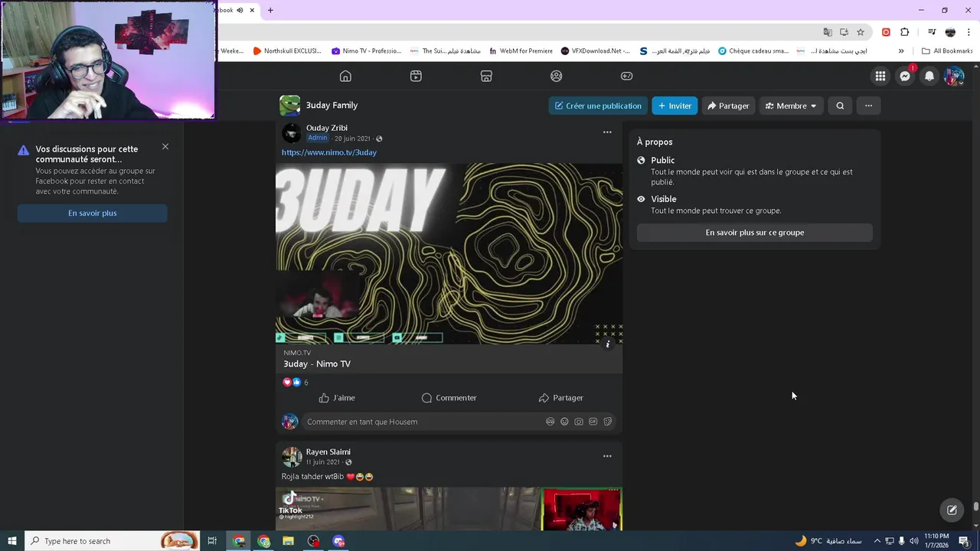This screenshot has width=980, height=551.
Task: Open All Bookmarks folder
Action: coord(947,51)
